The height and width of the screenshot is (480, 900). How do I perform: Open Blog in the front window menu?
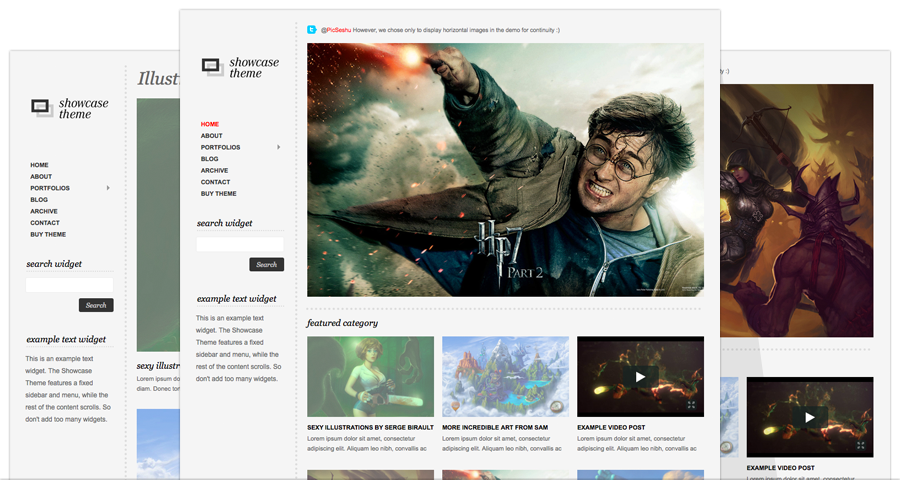[209, 158]
